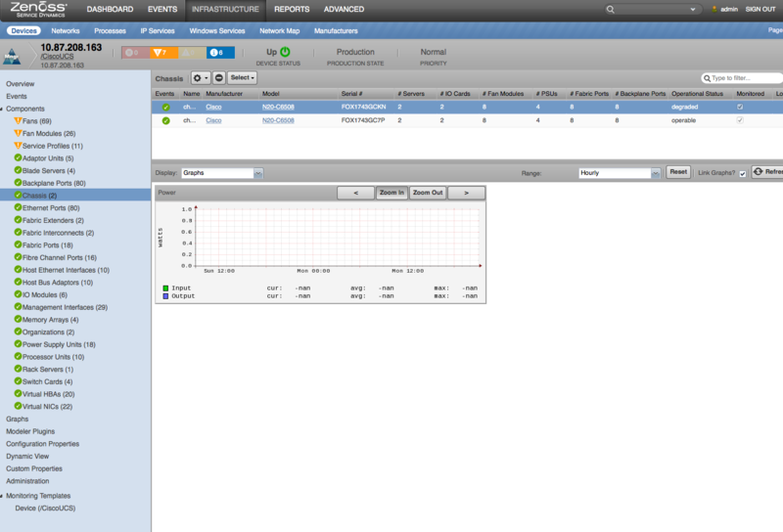Select Ethernet Ports (80) in tree
Image resolution: width=783 pixels, height=532 pixels.
click(51, 207)
